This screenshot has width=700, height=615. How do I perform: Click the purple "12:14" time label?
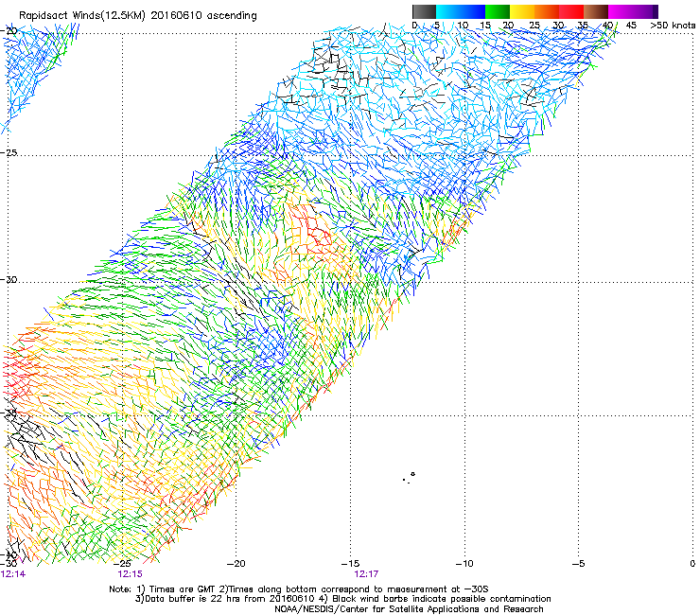pos(13,574)
